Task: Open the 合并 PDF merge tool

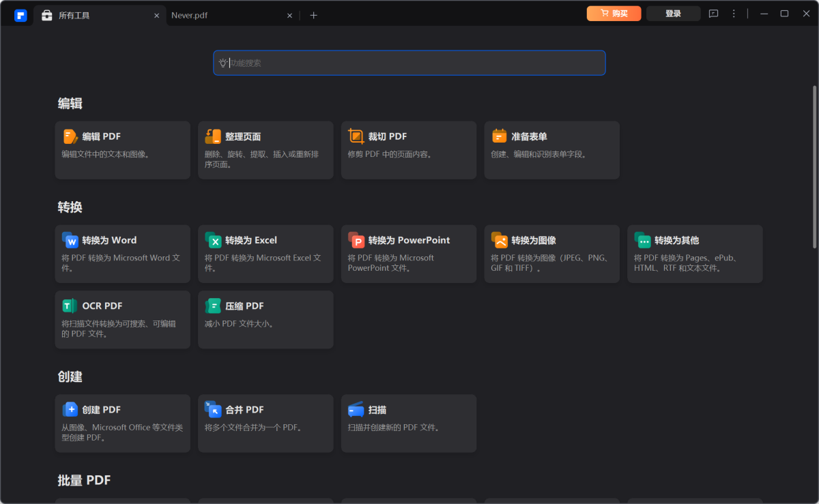Action: pos(213,409)
